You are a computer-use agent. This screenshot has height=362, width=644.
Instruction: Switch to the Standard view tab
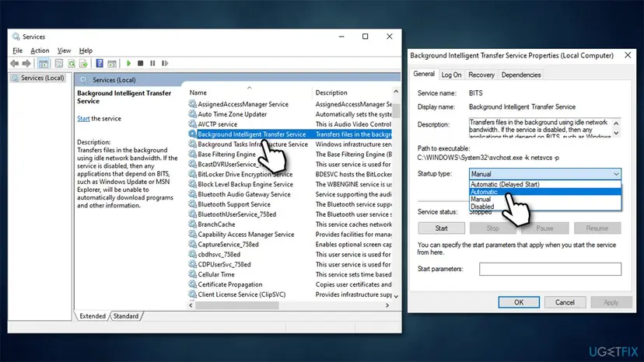click(126, 316)
